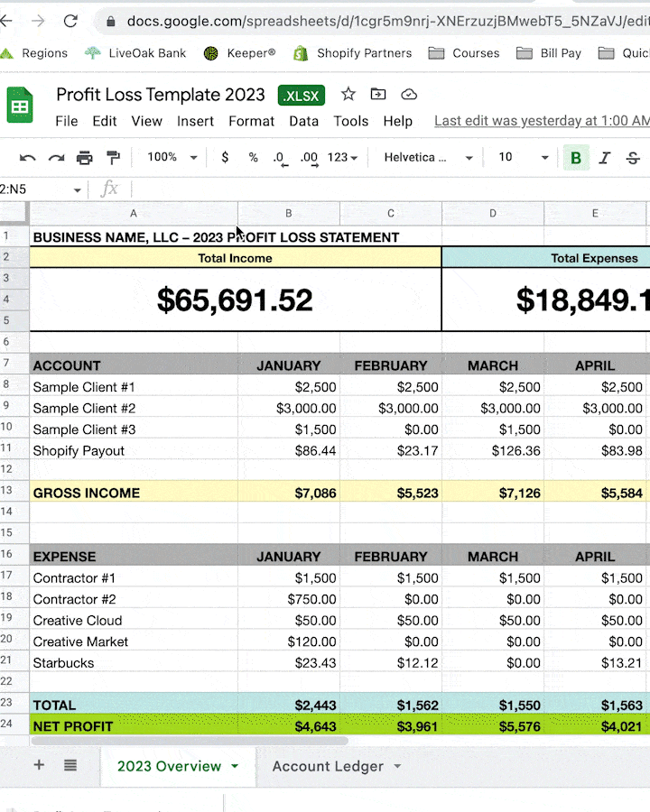Screen dimensions: 650x812
Task: Toggle bold formatting
Action: 576,157
